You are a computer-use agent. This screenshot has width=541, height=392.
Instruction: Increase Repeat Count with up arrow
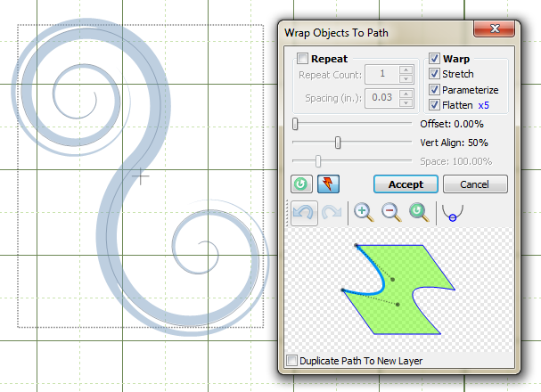coord(406,70)
